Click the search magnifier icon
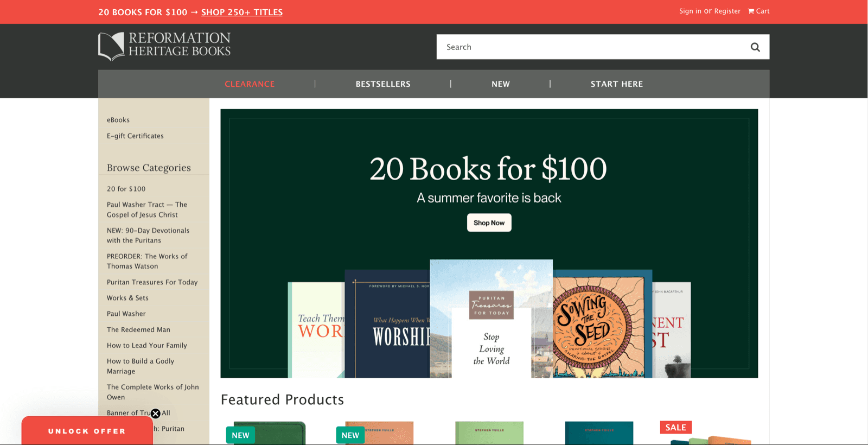Screen dimensions: 868x445 pyautogui.click(x=755, y=47)
